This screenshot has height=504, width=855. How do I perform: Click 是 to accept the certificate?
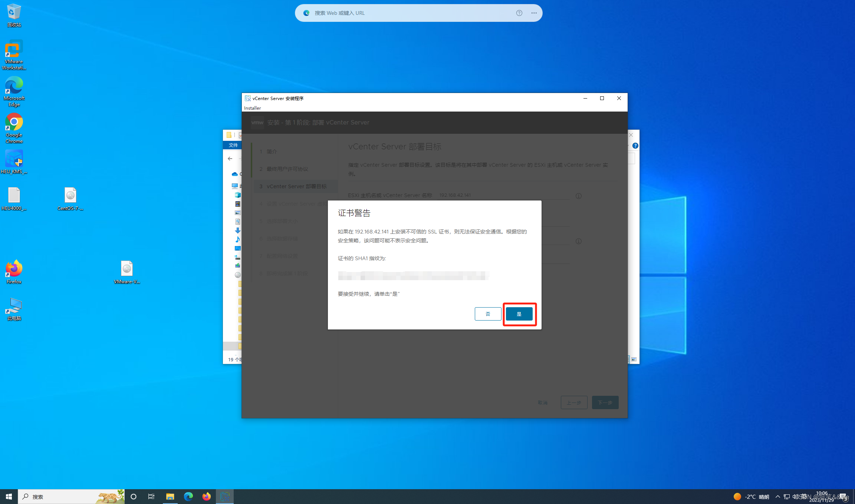(519, 314)
